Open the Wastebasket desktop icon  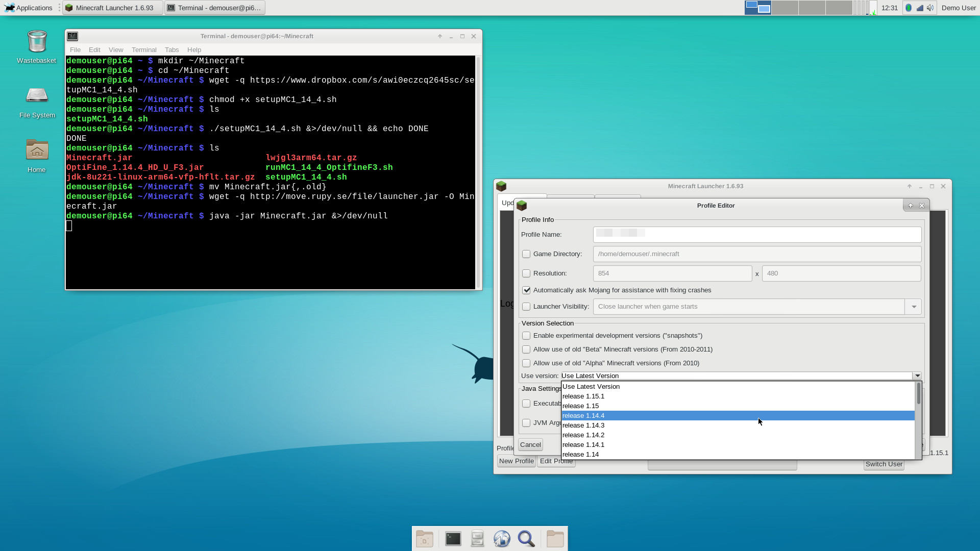click(37, 42)
